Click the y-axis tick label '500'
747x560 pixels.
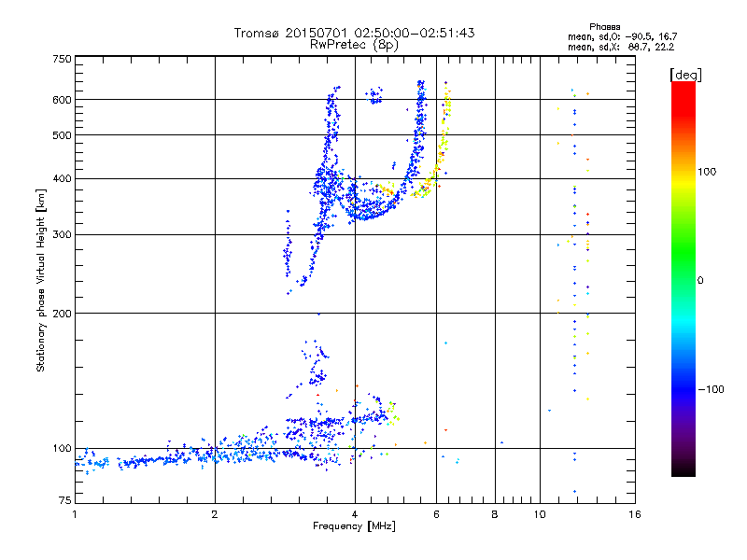(62, 135)
